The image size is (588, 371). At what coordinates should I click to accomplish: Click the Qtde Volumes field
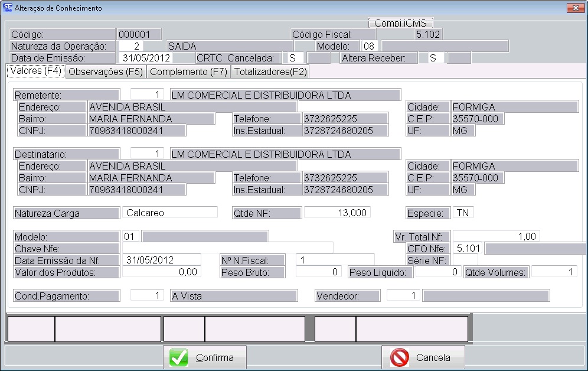click(553, 272)
